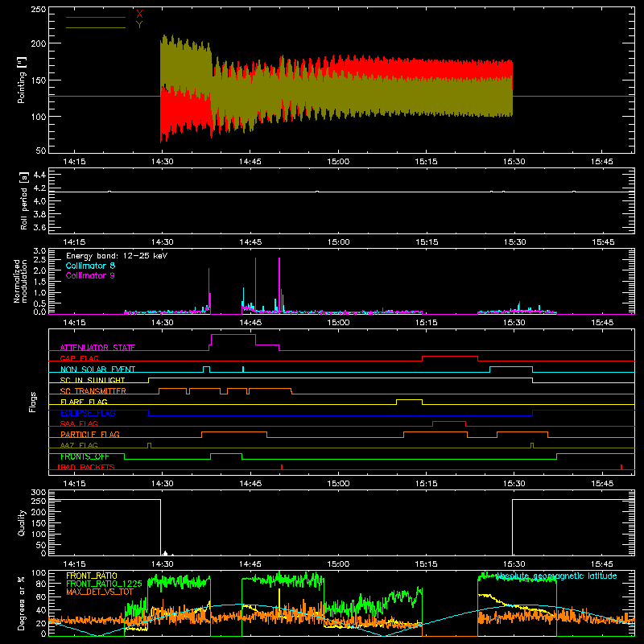Click the olive Y legend line

(x=96, y=28)
